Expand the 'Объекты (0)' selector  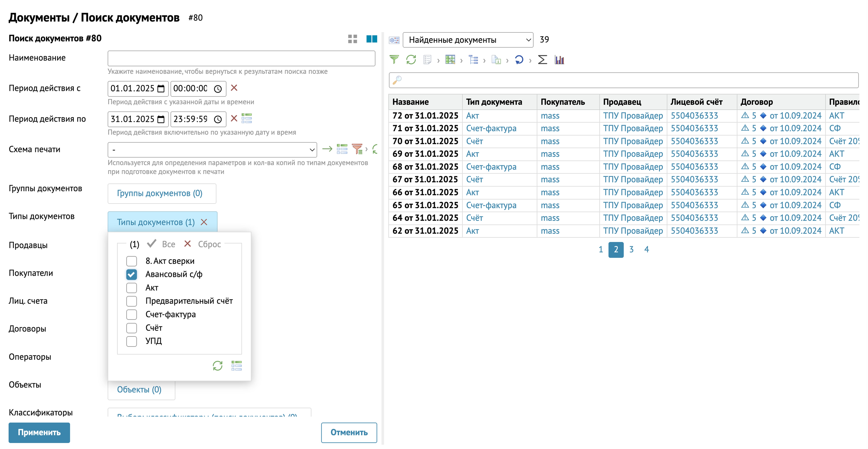point(141,390)
